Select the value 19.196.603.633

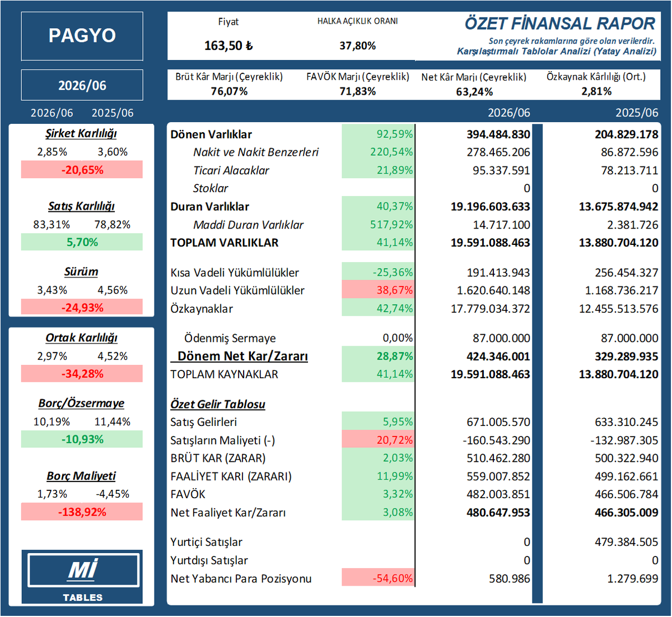(491, 207)
